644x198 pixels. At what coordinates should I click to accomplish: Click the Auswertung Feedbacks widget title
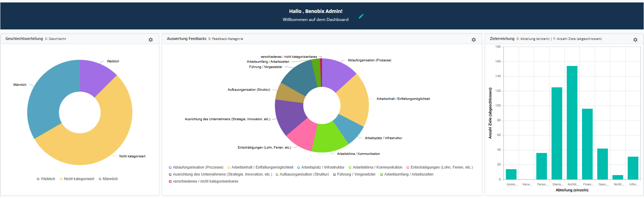pos(187,39)
